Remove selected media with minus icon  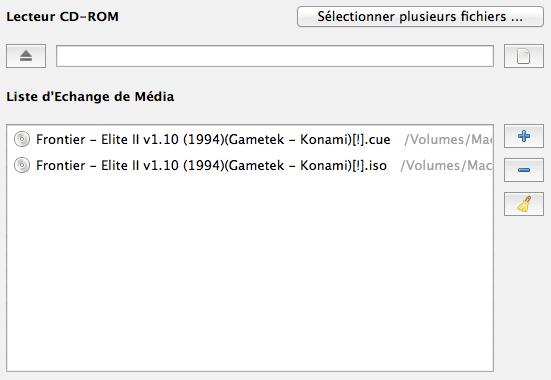click(524, 170)
